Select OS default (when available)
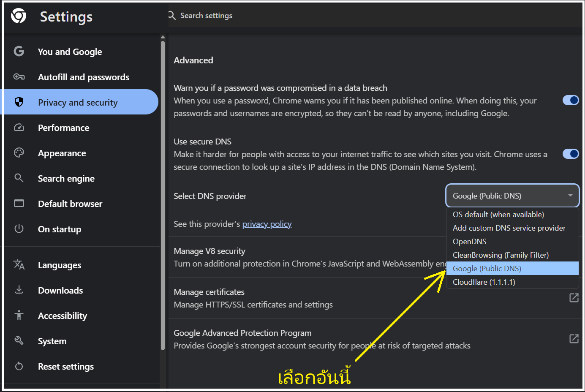585x392 pixels. tap(512, 215)
